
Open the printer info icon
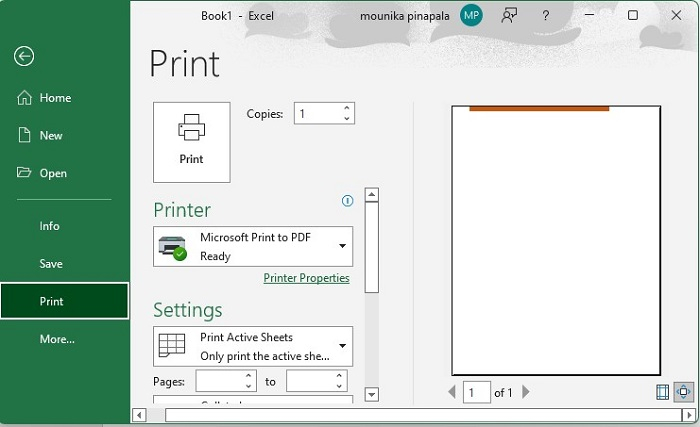coord(347,201)
